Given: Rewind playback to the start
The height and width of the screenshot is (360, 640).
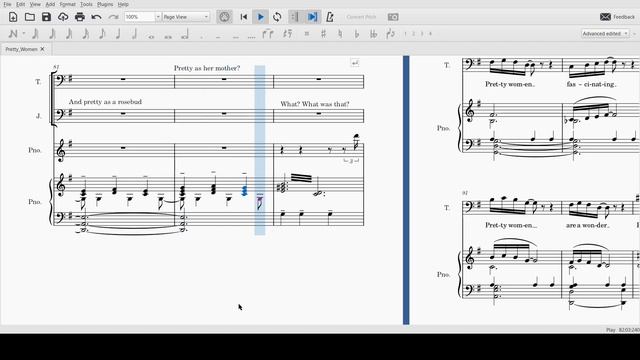Looking at the screenshot, I should (x=244, y=17).
